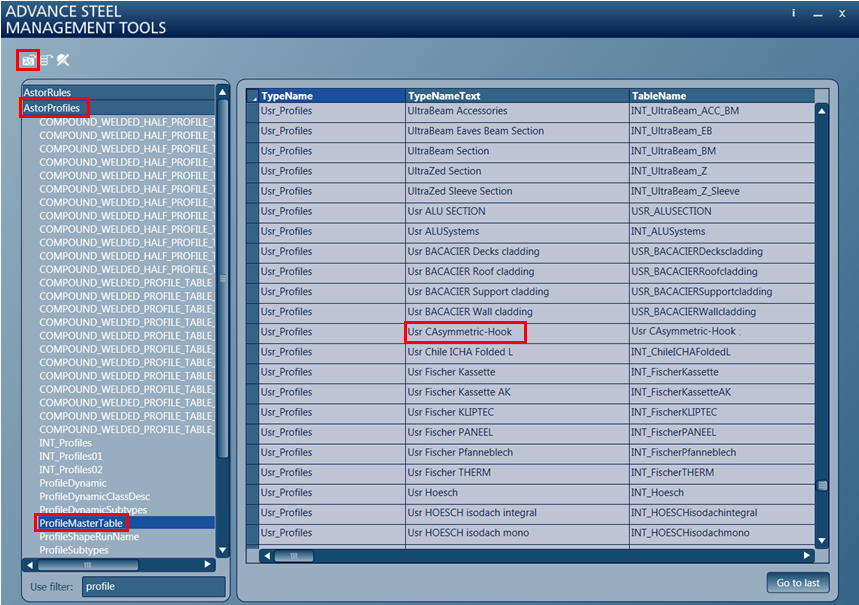This screenshot has width=859, height=605.
Task: Select the 'INT_UltraBeam_ACC_BM' TableName cell
Action: (722, 111)
